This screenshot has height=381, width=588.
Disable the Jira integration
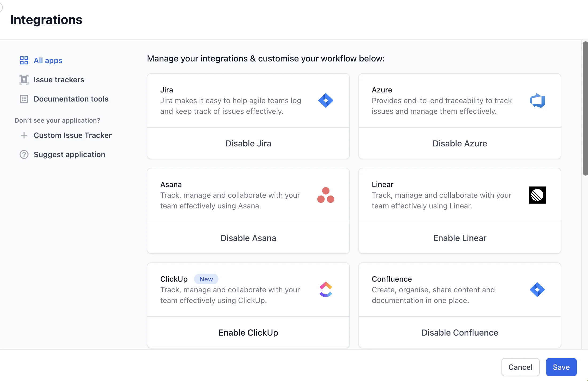point(248,143)
